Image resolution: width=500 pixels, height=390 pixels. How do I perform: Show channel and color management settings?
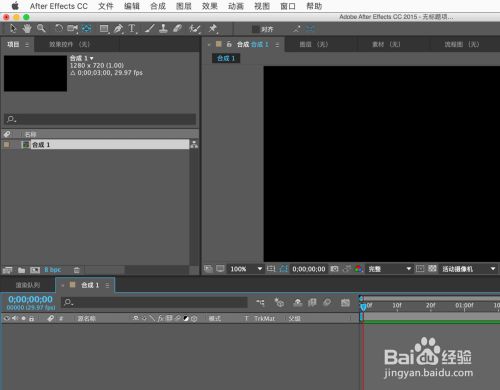point(358,269)
